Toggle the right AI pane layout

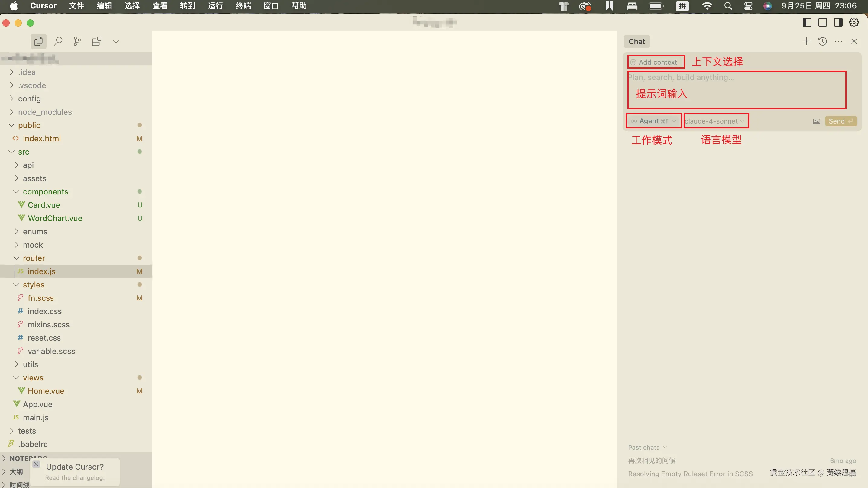[838, 23]
